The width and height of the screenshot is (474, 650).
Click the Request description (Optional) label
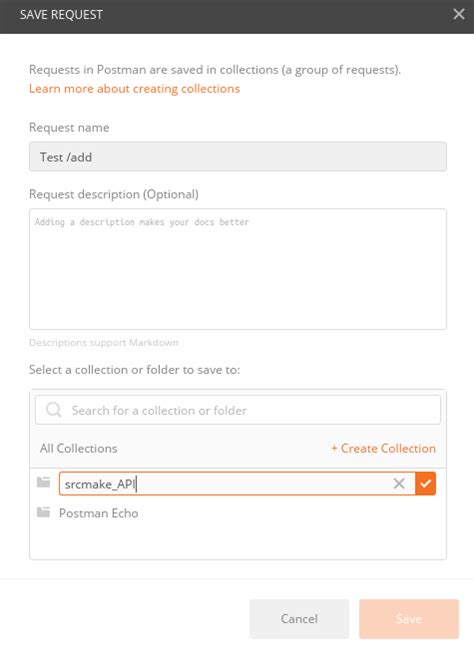tap(114, 194)
